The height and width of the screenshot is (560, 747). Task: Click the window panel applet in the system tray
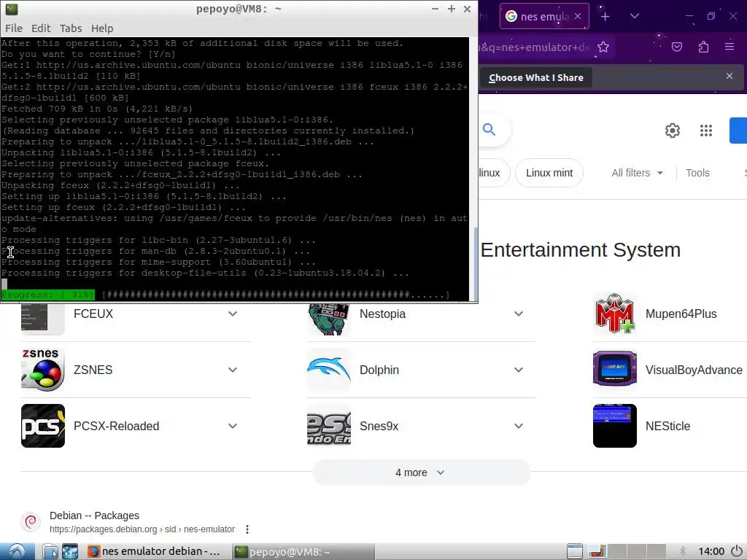click(x=575, y=551)
